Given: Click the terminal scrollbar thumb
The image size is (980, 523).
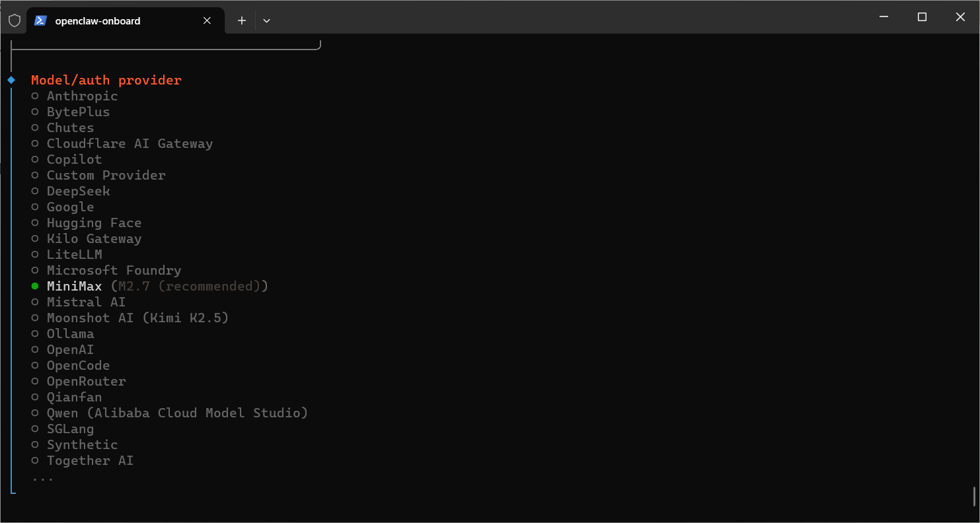Looking at the screenshot, I should coord(974,497).
